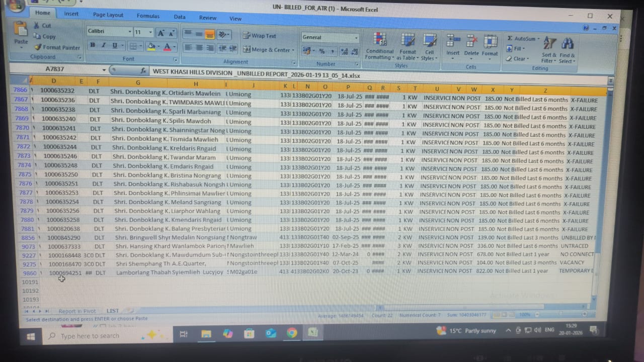The image size is (644, 362).
Task: Click the Cut scissors icon
Action: (x=37, y=25)
